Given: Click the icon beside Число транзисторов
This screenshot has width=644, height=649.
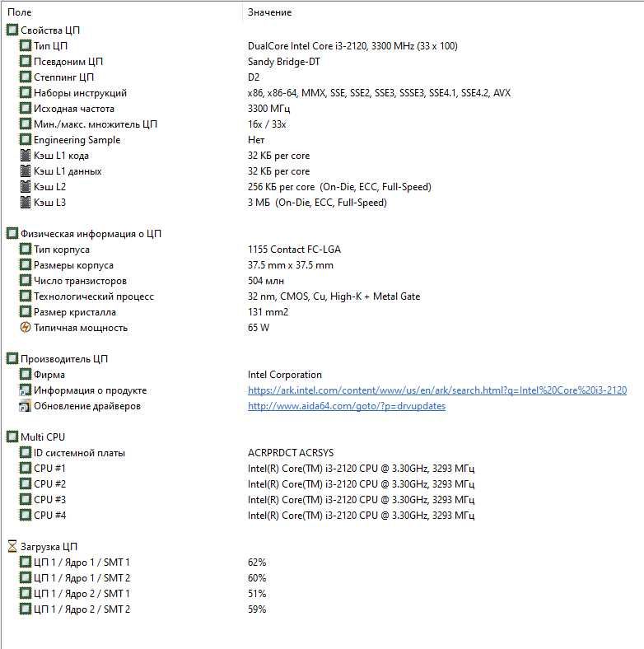Looking at the screenshot, I should (26, 281).
